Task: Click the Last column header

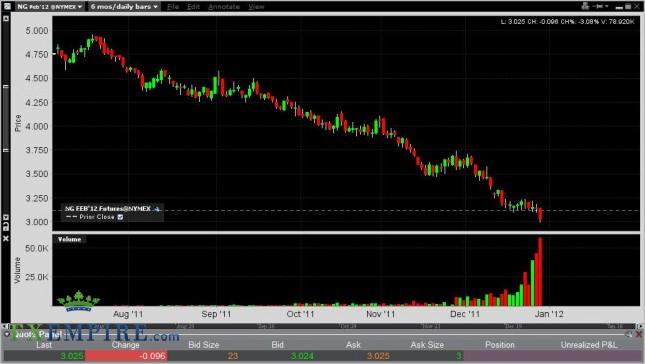Action: (44, 345)
